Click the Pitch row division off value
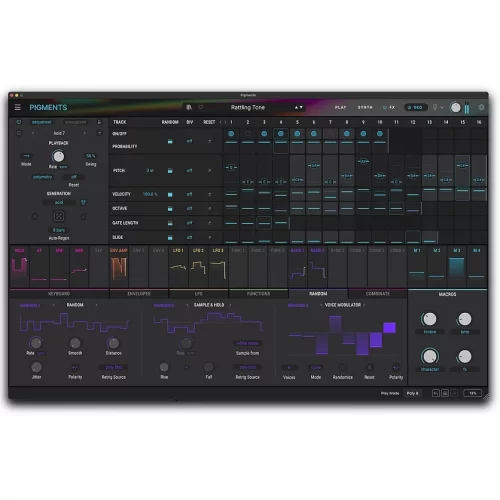500x500 pixels. (x=189, y=171)
